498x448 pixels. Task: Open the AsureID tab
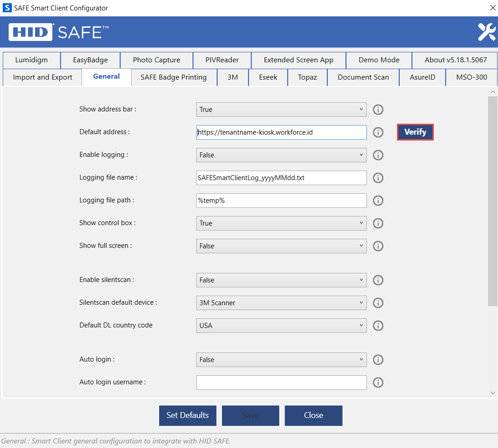pyautogui.click(x=422, y=77)
